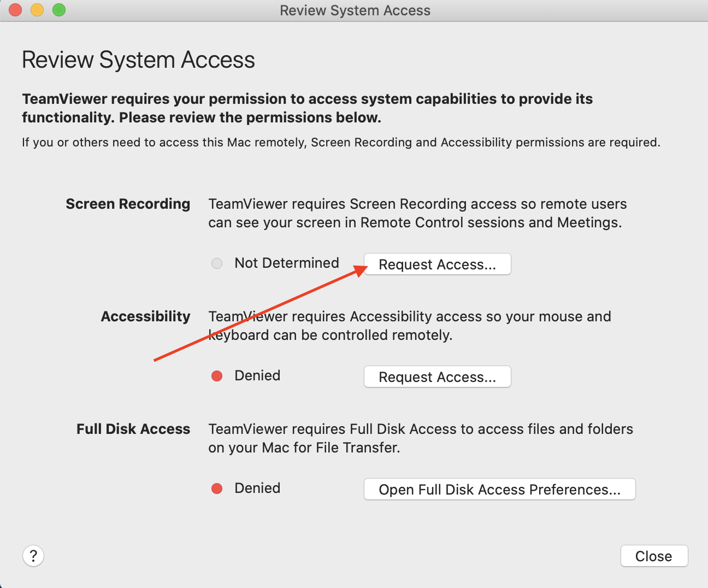Click the Review System Access window title bar

pos(355,10)
